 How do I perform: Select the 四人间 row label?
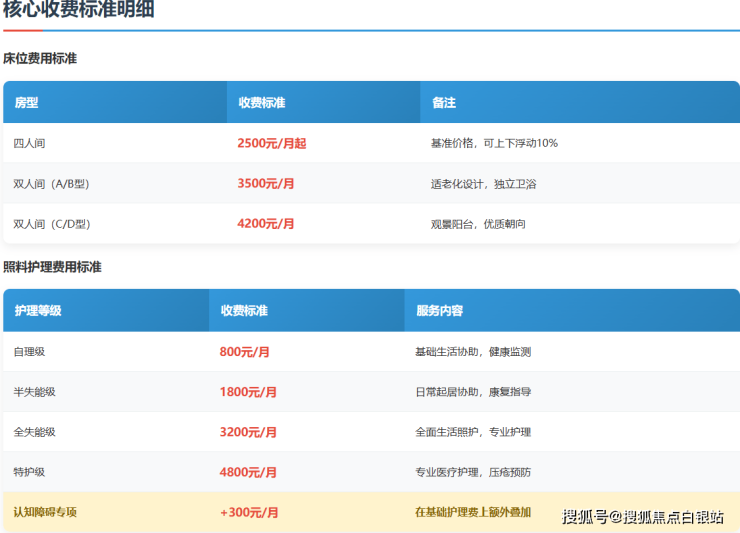click(29, 143)
